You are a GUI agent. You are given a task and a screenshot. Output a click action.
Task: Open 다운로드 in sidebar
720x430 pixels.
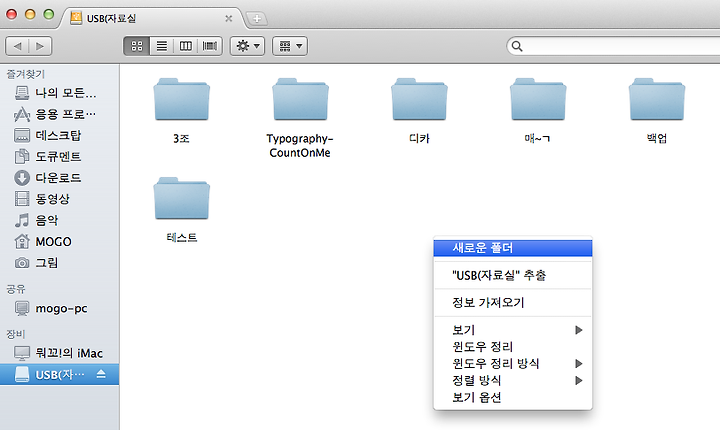pos(60,178)
